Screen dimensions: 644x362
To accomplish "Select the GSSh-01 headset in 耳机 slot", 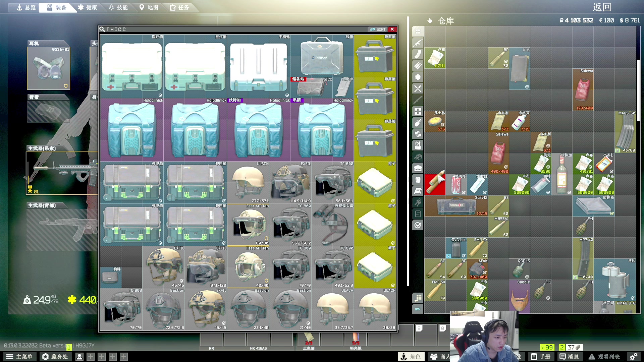I will tap(49, 68).
